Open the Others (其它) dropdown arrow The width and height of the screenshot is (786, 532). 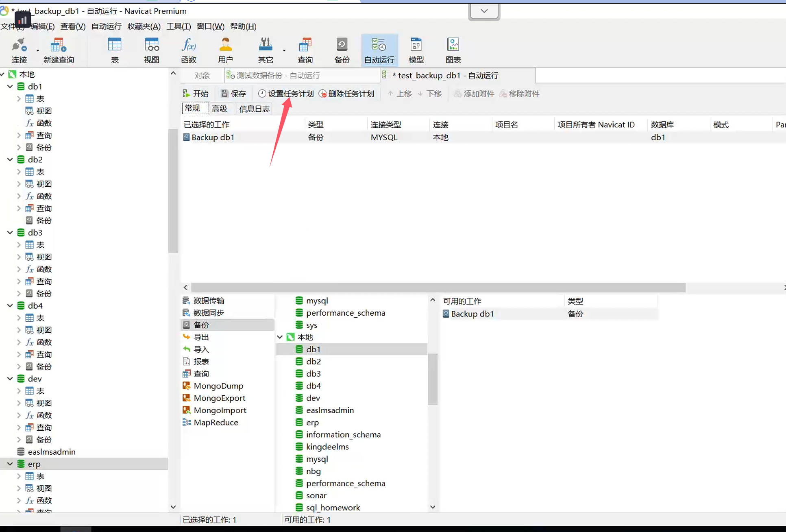pos(284,50)
